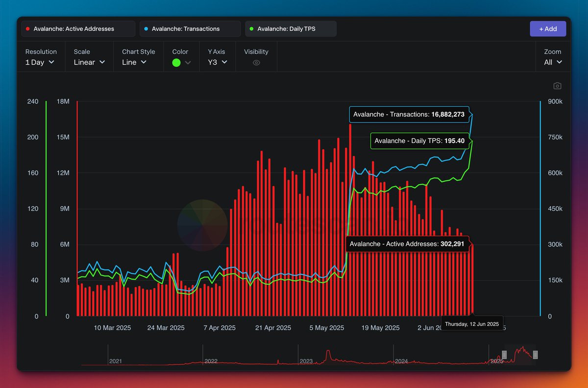588x388 pixels.
Task: Click blue dot of Transactions series
Action: pos(147,29)
